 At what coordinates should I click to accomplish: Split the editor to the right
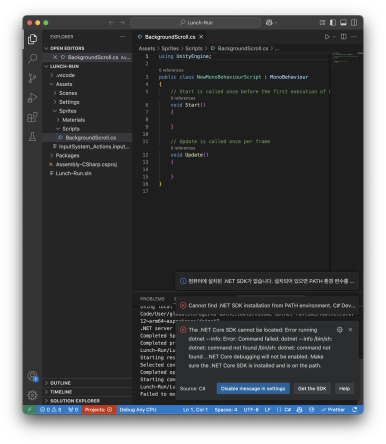(x=344, y=37)
